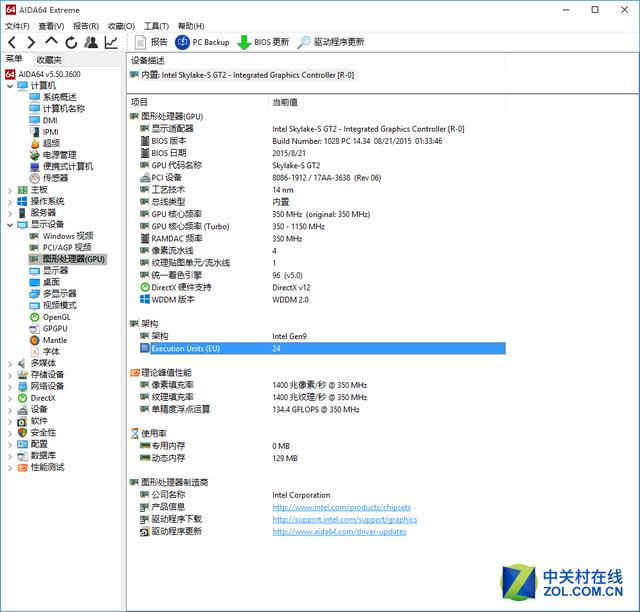640x612 pixels.
Task: Select 显示器 tree item
Action: (49, 271)
